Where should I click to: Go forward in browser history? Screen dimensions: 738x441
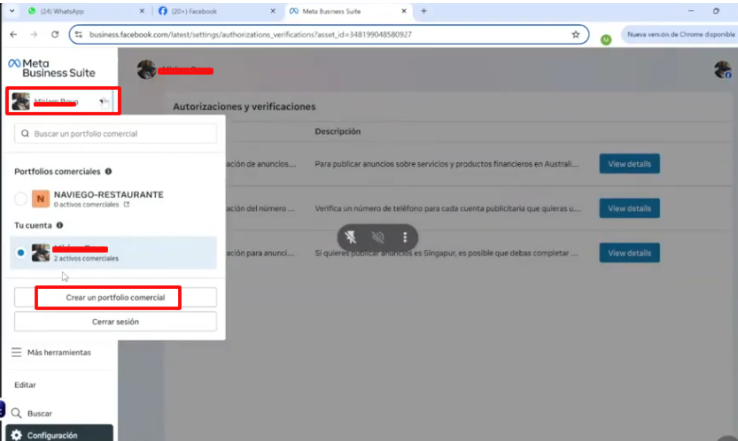click(34, 34)
